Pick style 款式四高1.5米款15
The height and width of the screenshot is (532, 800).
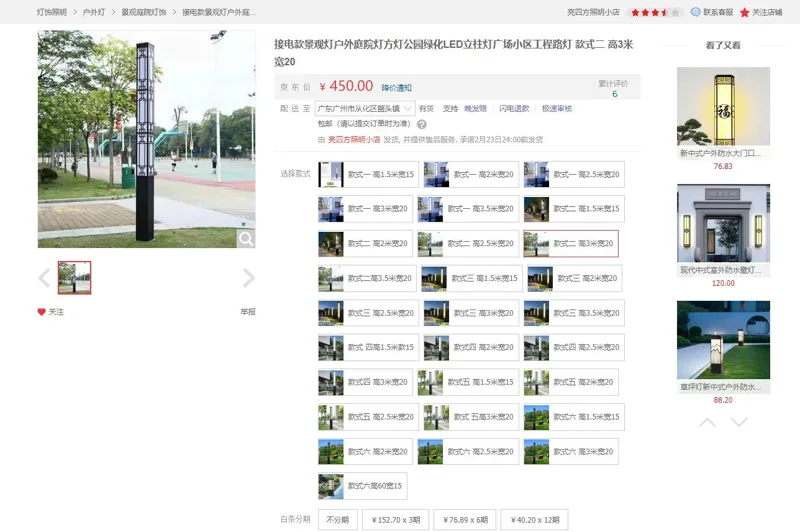point(368,347)
